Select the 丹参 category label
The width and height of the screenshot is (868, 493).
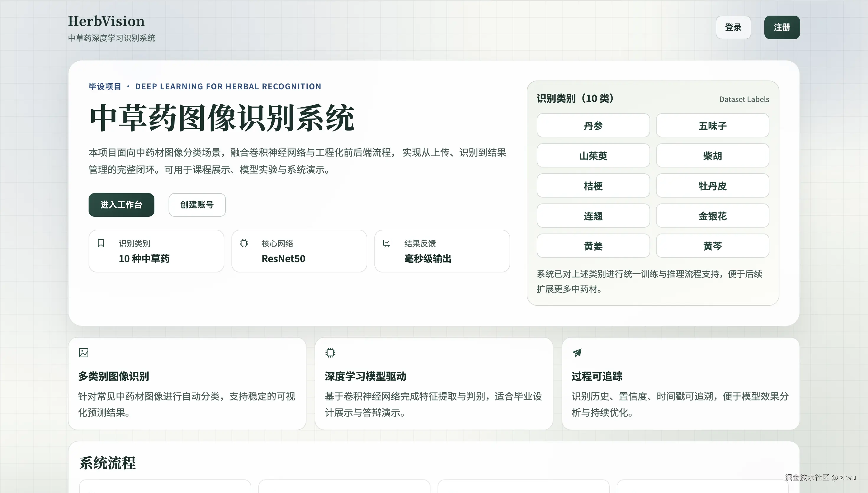coord(593,125)
